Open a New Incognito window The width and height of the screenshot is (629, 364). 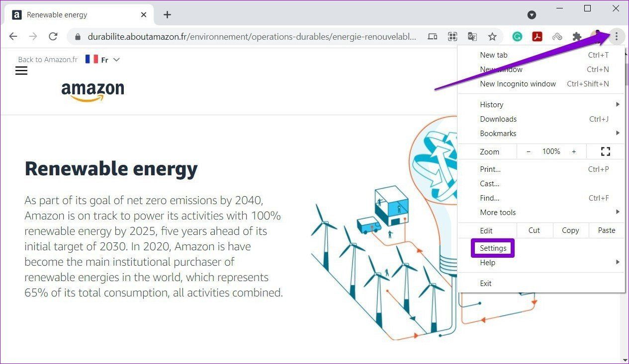[x=541, y=84]
